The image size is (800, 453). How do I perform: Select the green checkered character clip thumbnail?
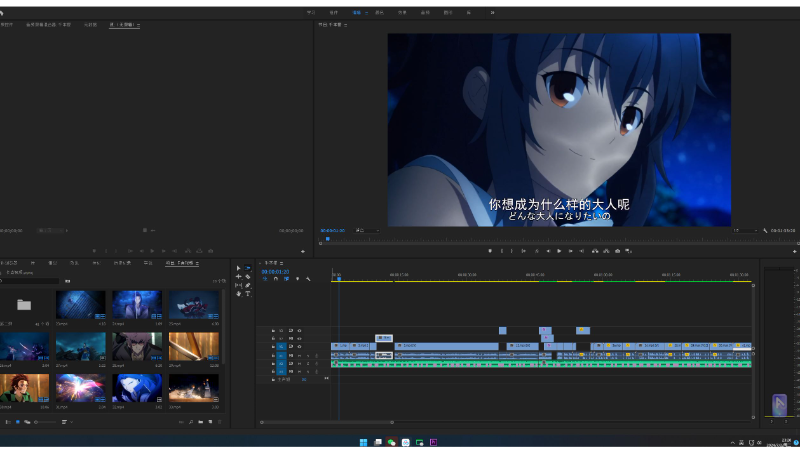[x=24, y=388]
